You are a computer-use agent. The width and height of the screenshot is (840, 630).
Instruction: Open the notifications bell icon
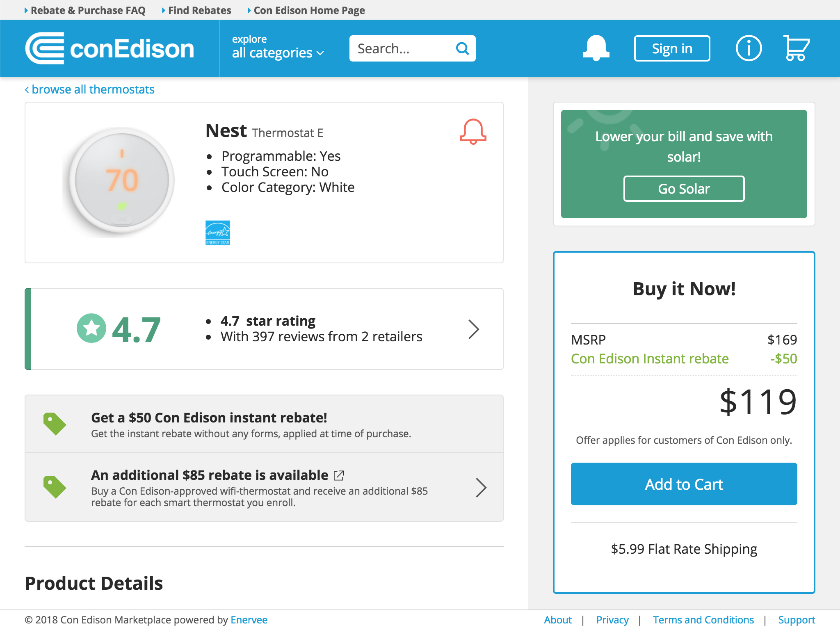[596, 48]
